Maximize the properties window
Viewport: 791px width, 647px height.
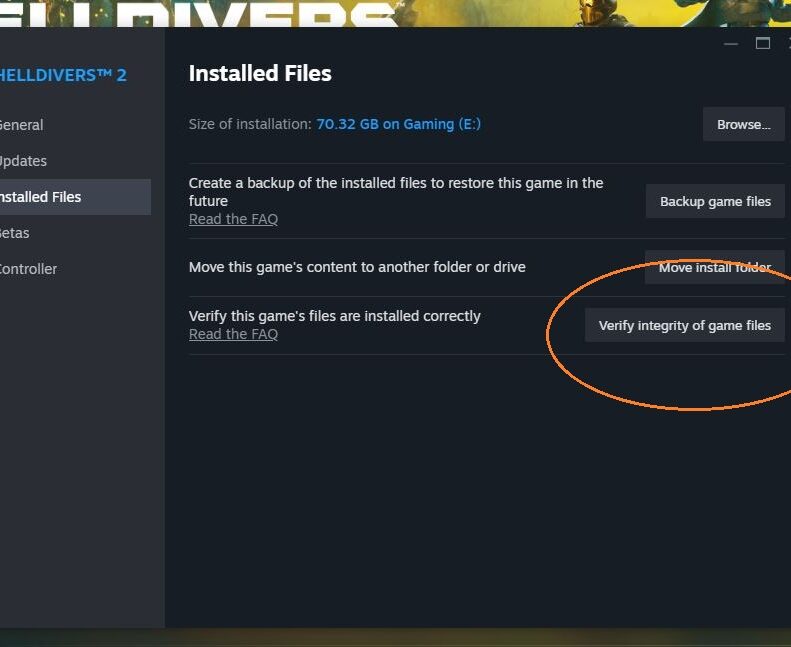(x=763, y=43)
